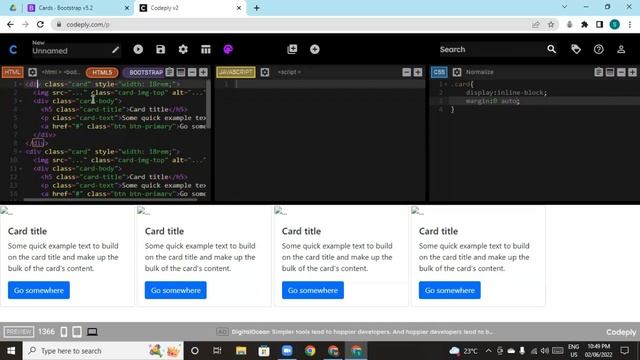Viewport: 640px width, 360px height.
Task: Toggle the PREVIEW button in bottom bar
Action: click(x=18, y=332)
